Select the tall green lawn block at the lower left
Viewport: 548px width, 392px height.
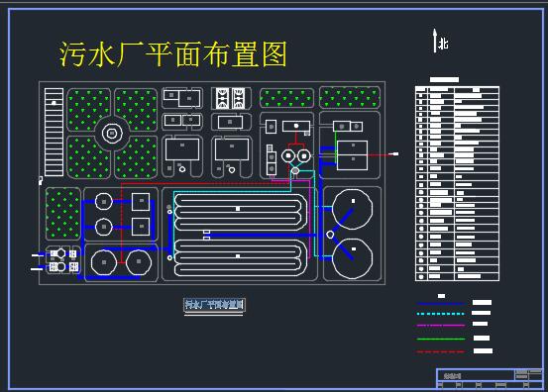tap(62, 214)
